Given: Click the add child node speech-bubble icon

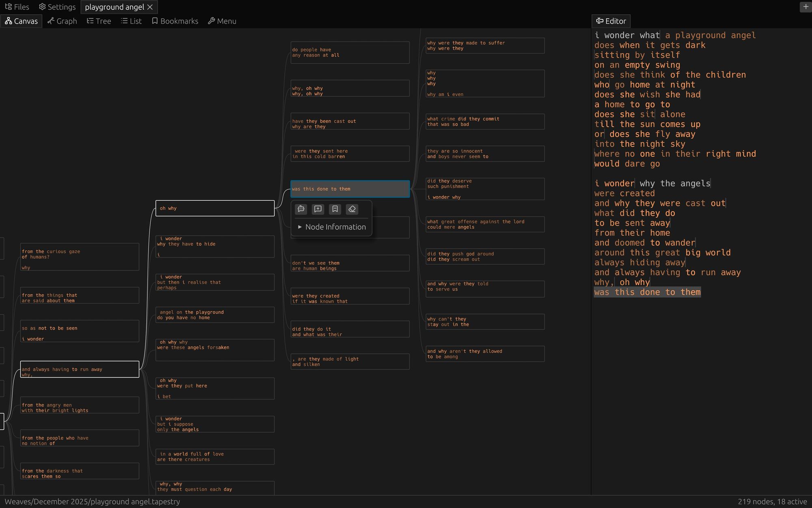Looking at the screenshot, I should click(x=318, y=209).
